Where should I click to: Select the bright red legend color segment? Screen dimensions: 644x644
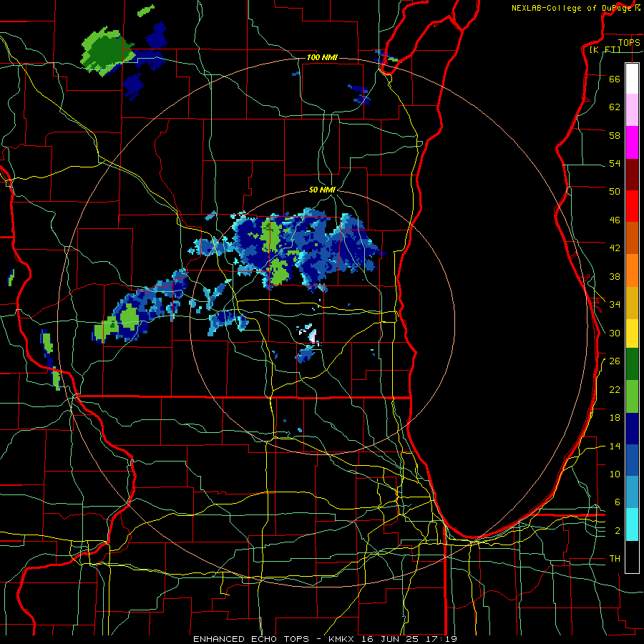click(632, 206)
